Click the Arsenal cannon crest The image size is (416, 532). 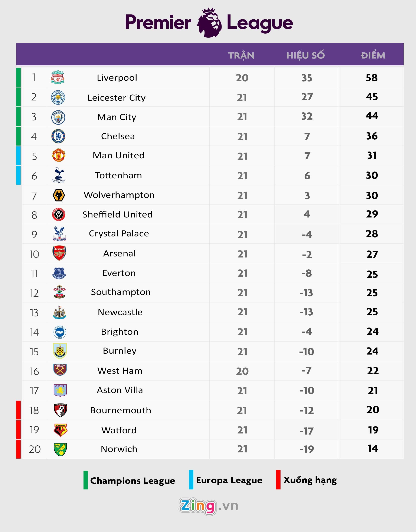click(x=59, y=253)
